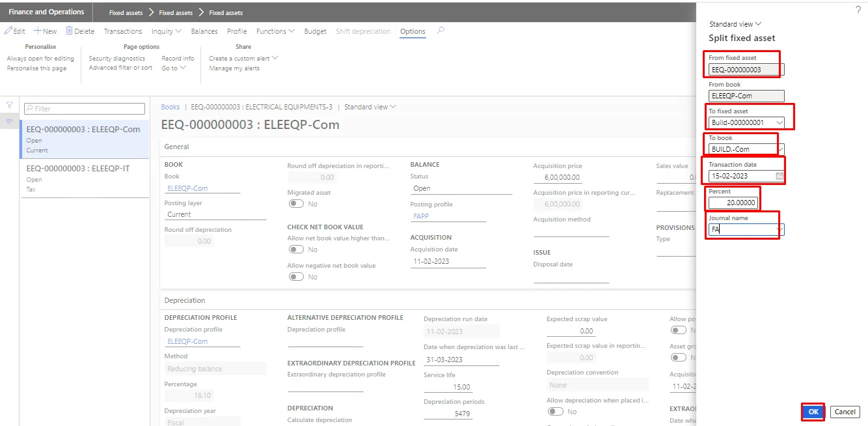
Task: Click the Acquisition date field 11-02-2023
Action: pyautogui.click(x=448, y=261)
